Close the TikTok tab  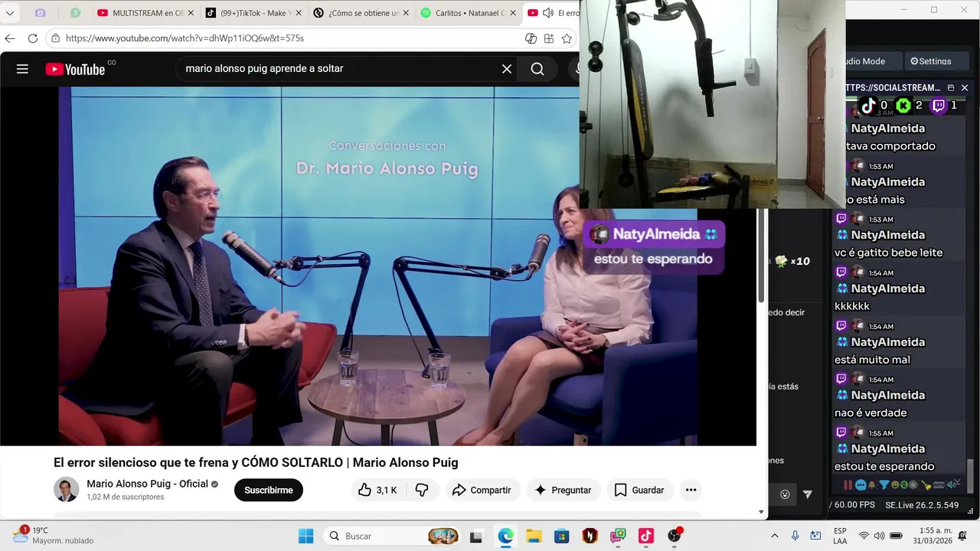pyautogui.click(x=299, y=13)
